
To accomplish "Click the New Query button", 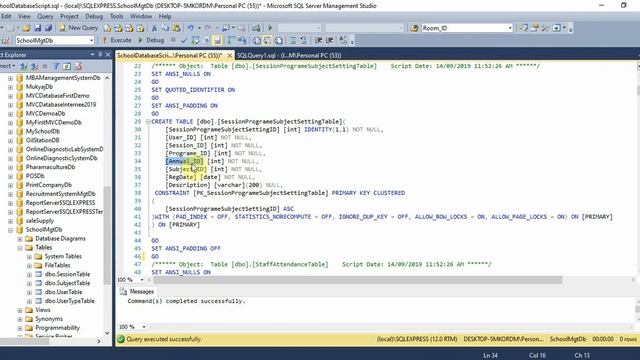I will 78,28.
